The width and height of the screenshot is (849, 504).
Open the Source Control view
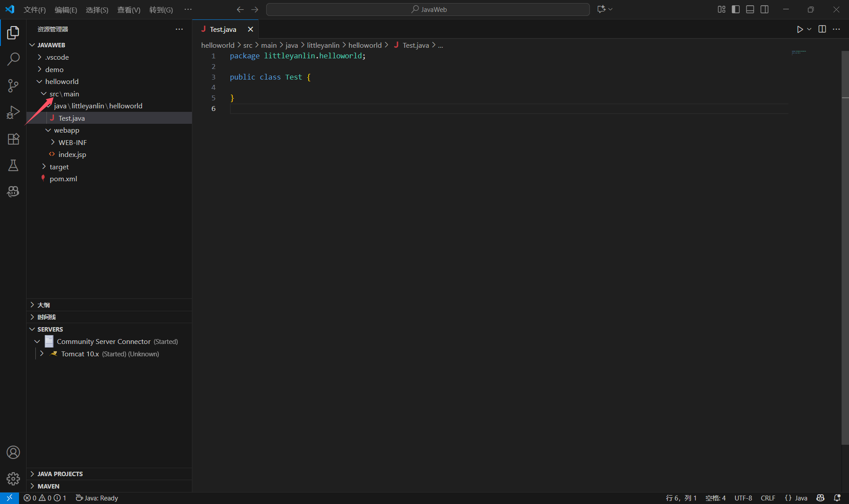click(x=13, y=85)
